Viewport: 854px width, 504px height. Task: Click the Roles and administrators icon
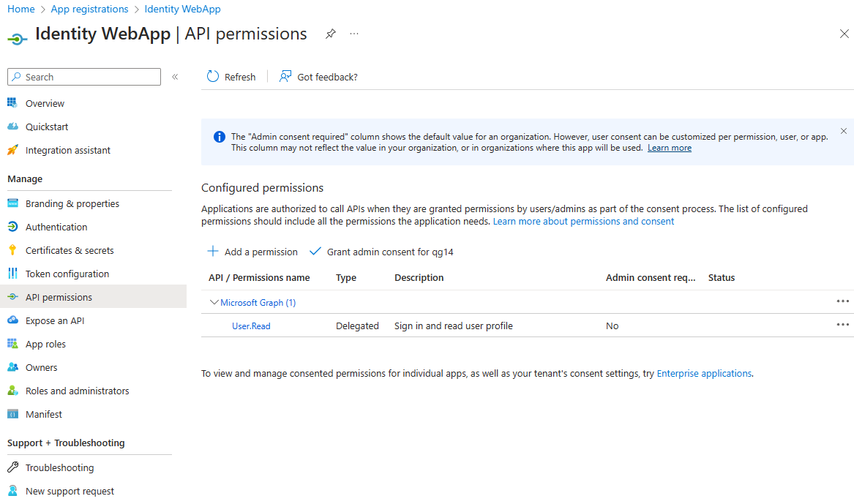tap(12, 390)
